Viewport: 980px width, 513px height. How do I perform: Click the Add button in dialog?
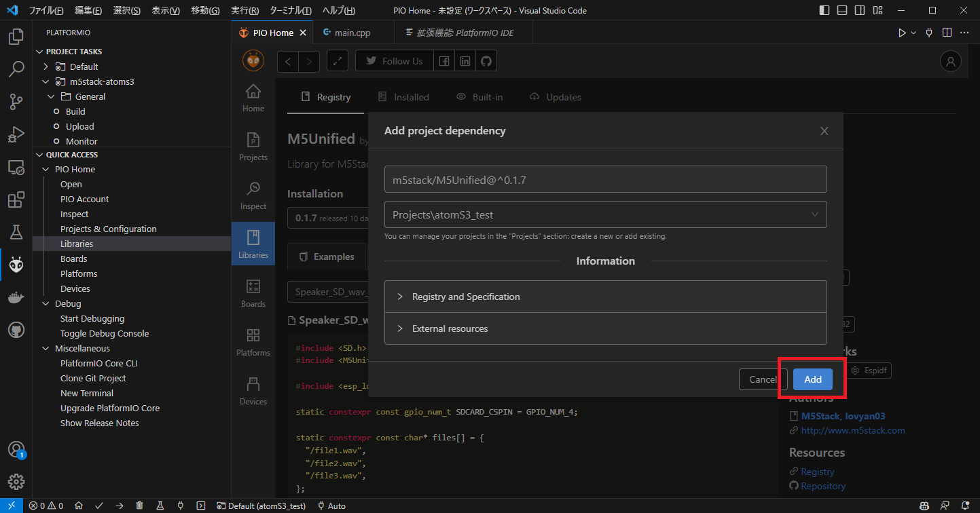pyautogui.click(x=813, y=379)
